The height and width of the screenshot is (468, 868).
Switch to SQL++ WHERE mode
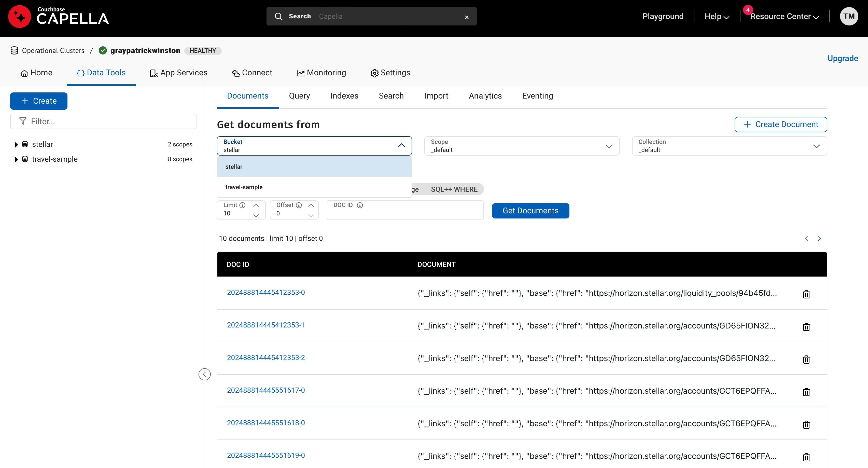(x=454, y=189)
